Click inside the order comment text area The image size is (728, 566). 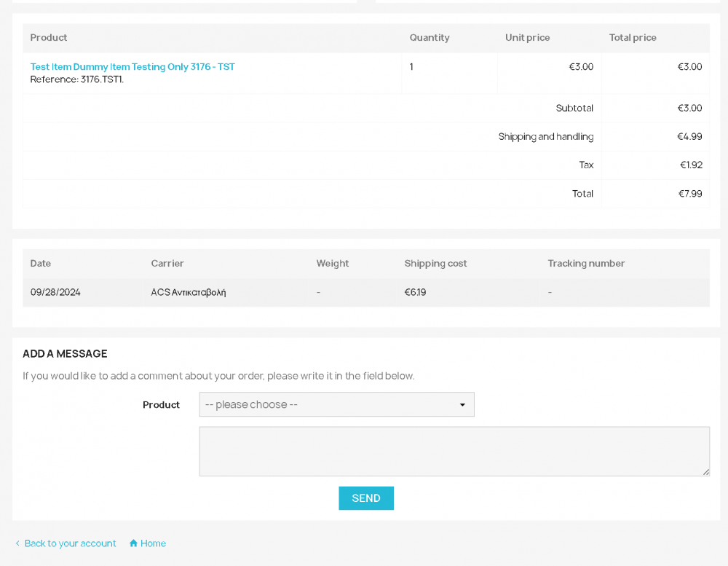coord(454,450)
